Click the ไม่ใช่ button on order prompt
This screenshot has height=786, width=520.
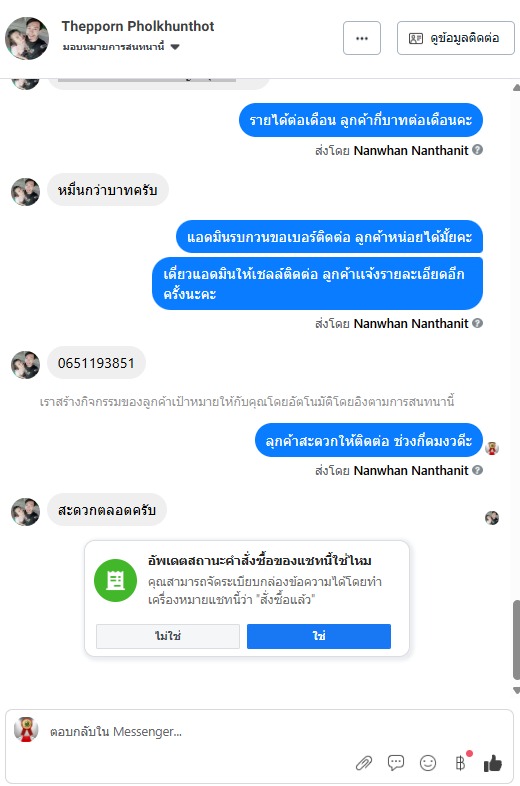(x=168, y=636)
